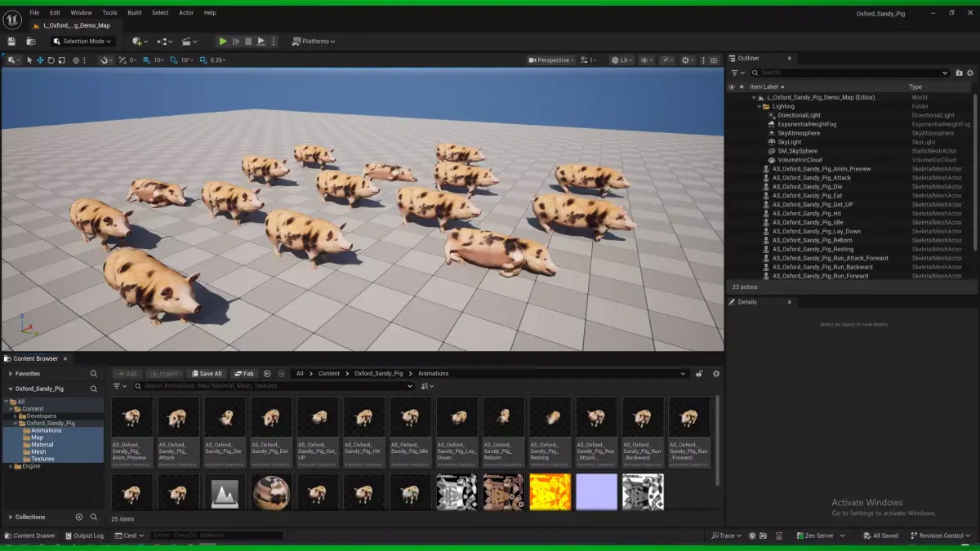Image resolution: width=980 pixels, height=551 pixels.
Task: Click Save All in Content Browser
Action: pos(206,374)
